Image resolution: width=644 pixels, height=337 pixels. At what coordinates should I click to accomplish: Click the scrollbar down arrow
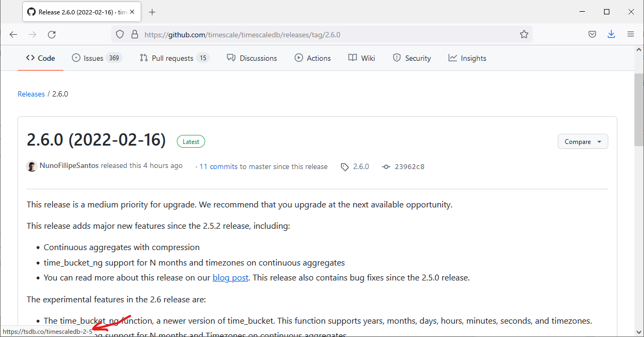[639, 332]
